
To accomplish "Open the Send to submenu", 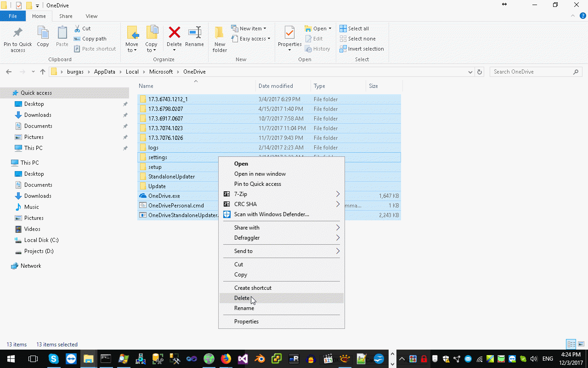I will [282, 251].
